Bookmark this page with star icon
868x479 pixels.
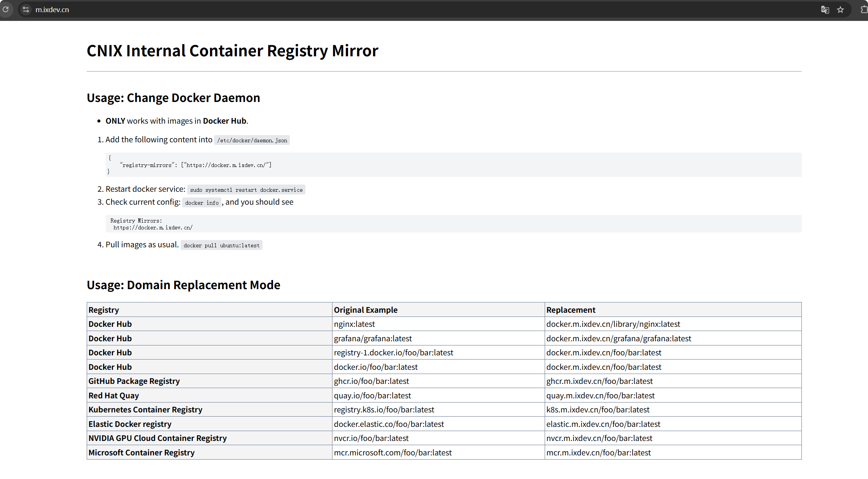point(840,10)
